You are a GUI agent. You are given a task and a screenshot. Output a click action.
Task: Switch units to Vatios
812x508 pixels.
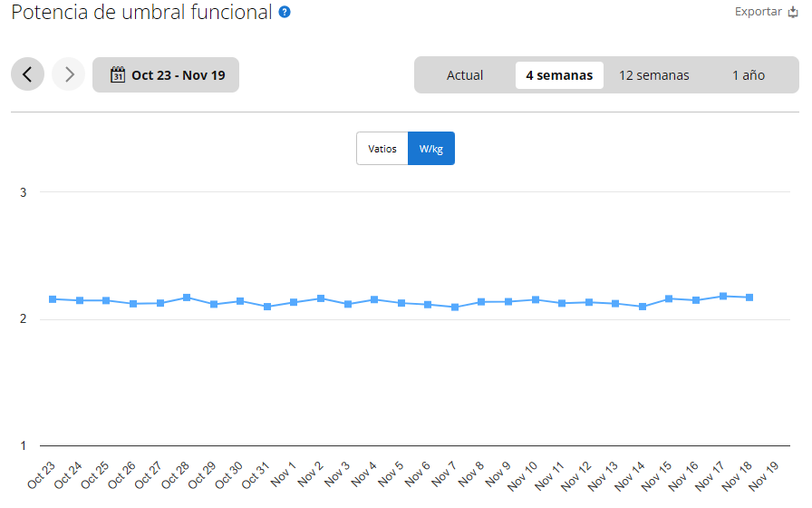(x=382, y=149)
